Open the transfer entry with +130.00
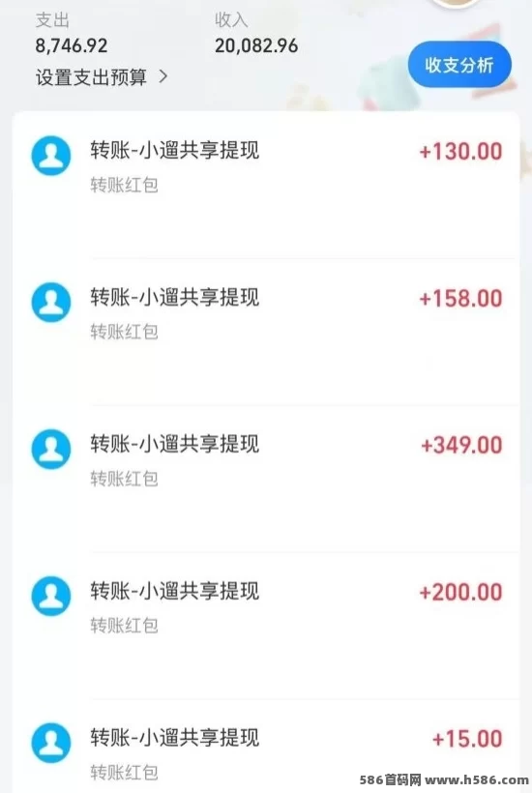Screen dimensions: 532x793 click(x=266, y=185)
